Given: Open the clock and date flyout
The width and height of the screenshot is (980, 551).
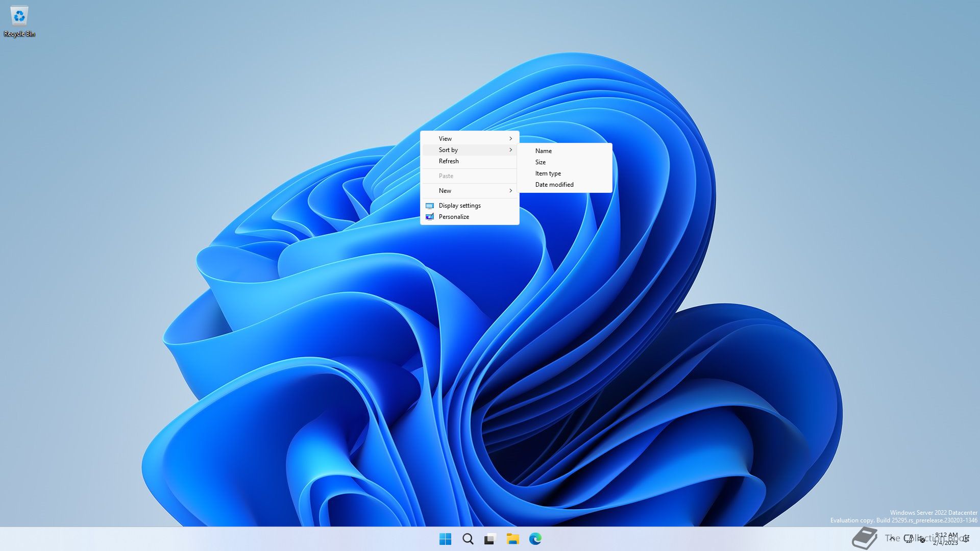Looking at the screenshot, I should pos(946,539).
